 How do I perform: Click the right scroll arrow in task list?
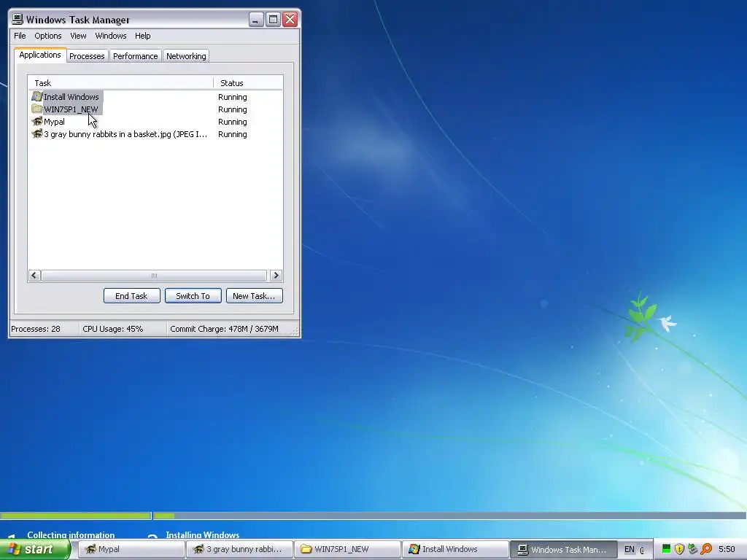click(276, 275)
